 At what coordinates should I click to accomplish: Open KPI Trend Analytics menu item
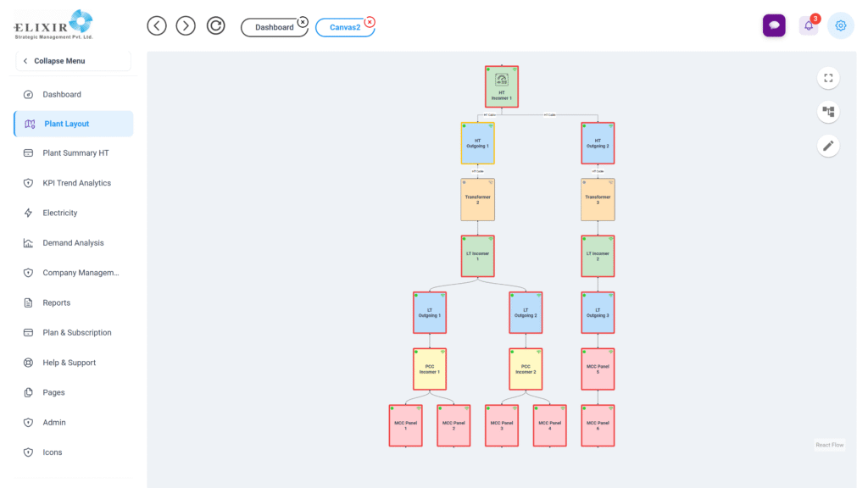tap(76, 183)
